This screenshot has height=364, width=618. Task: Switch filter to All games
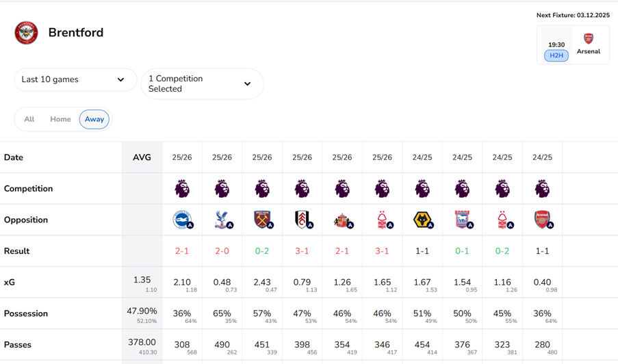pyautogui.click(x=29, y=119)
